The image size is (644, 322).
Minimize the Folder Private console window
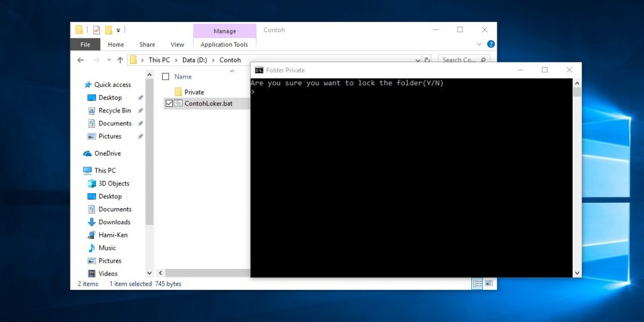(520, 70)
